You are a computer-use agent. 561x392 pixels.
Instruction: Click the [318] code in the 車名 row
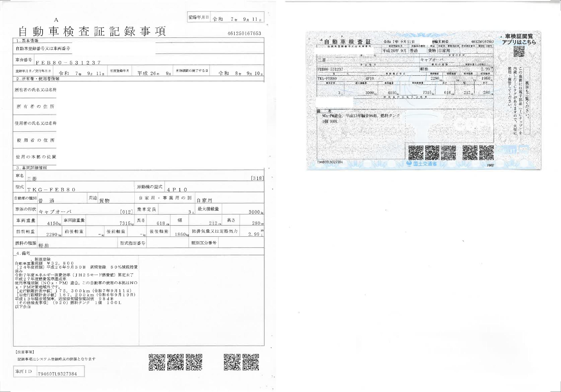257,178
